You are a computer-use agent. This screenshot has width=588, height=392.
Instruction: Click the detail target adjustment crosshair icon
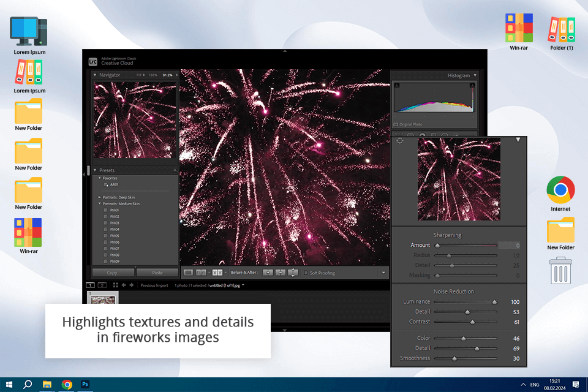[x=400, y=141]
